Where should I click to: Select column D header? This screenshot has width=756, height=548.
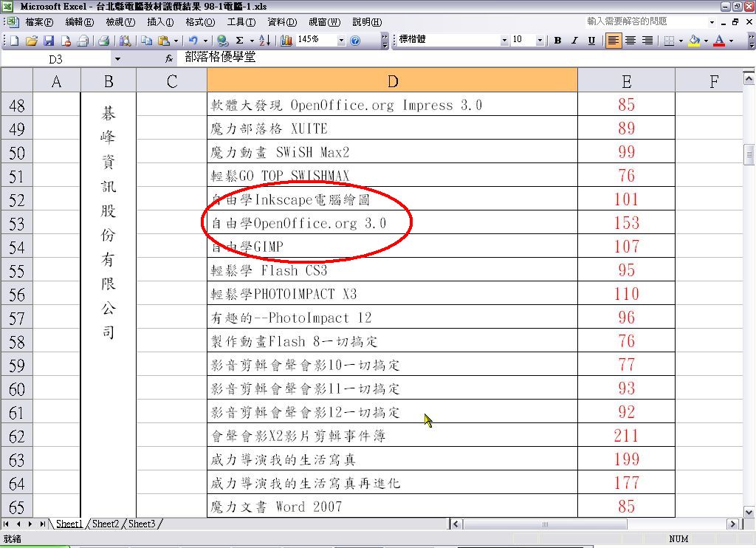[392, 80]
